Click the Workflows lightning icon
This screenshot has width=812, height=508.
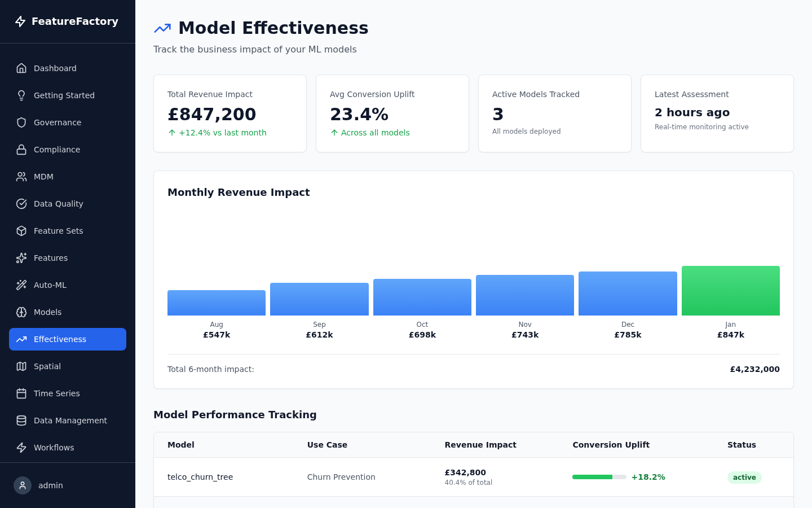pyautogui.click(x=21, y=447)
